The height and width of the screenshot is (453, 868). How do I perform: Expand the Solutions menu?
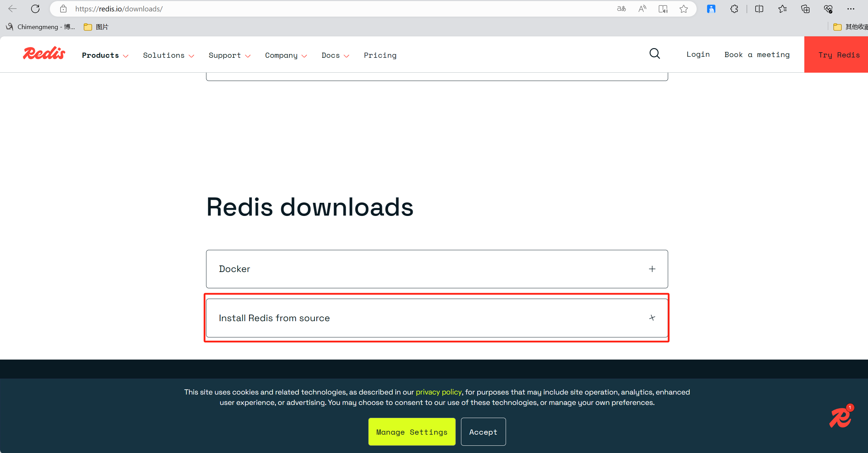pos(169,55)
